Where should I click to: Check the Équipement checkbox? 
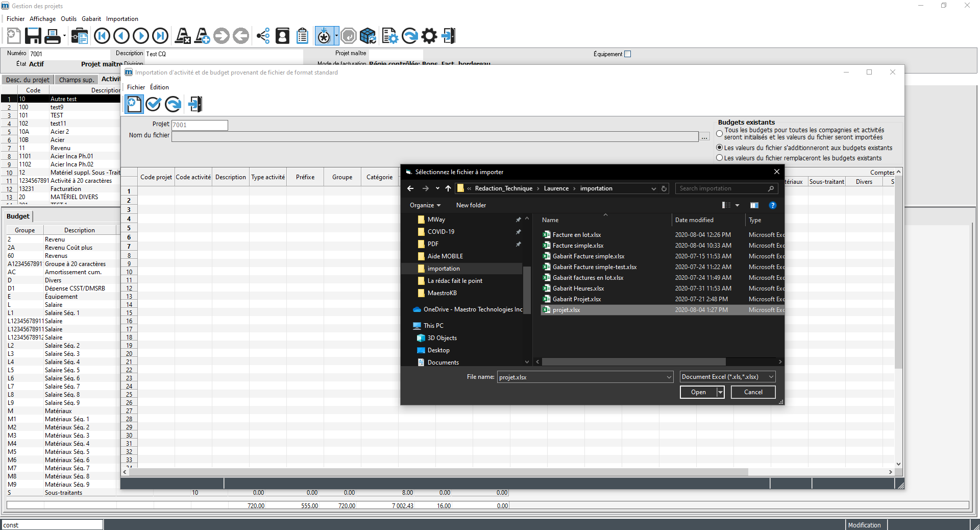pos(628,54)
